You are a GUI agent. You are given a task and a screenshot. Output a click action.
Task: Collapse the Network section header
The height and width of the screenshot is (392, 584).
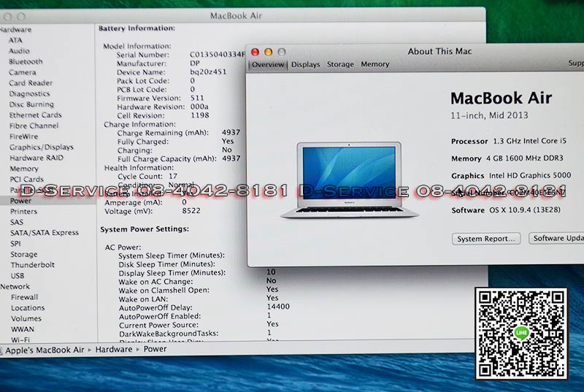[x=15, y=287]
